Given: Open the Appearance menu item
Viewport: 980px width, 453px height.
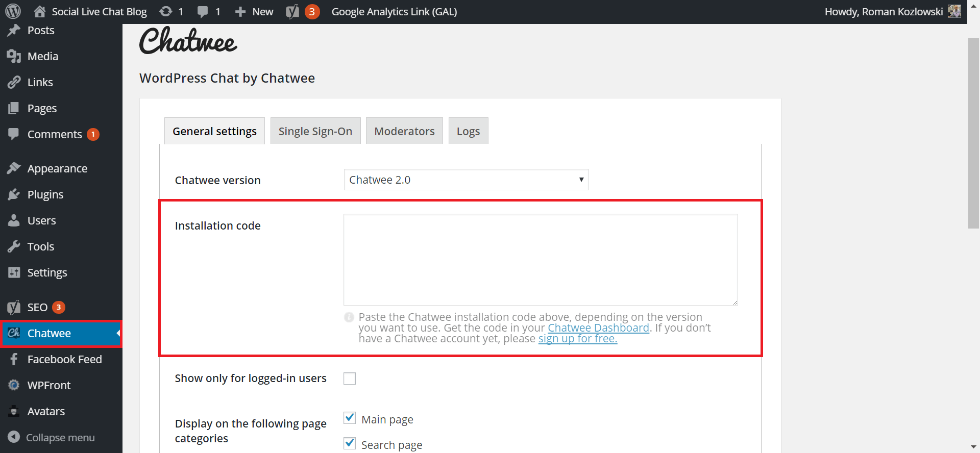Looking at the screenshot, I should [61, 168].
